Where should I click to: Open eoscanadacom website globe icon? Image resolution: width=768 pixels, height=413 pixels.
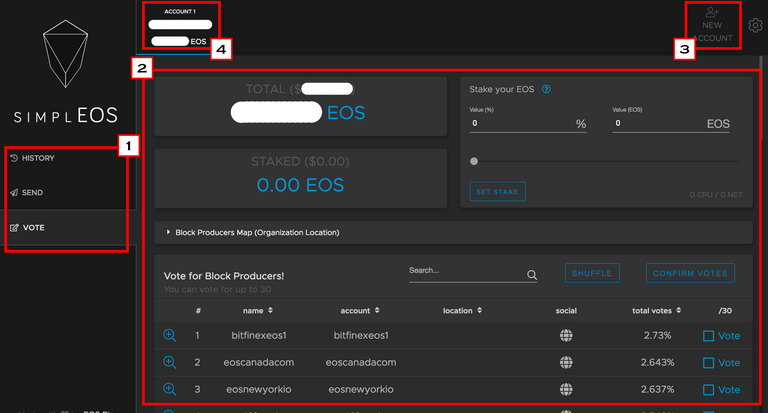(x=566, y=363)
